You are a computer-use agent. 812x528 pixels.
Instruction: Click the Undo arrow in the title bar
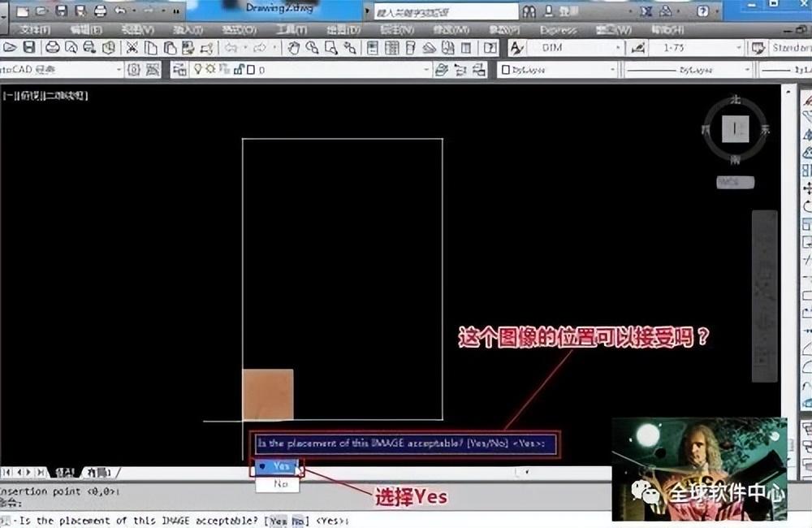click(x=120, y=11)
